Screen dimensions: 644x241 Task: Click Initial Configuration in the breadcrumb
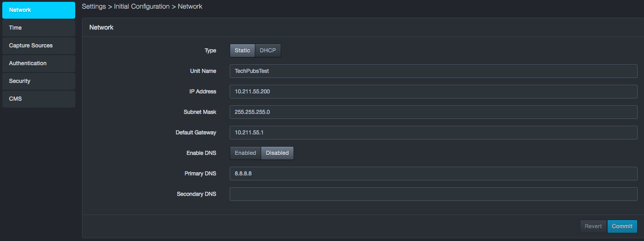pyautogui.click(x=142, y=7)
